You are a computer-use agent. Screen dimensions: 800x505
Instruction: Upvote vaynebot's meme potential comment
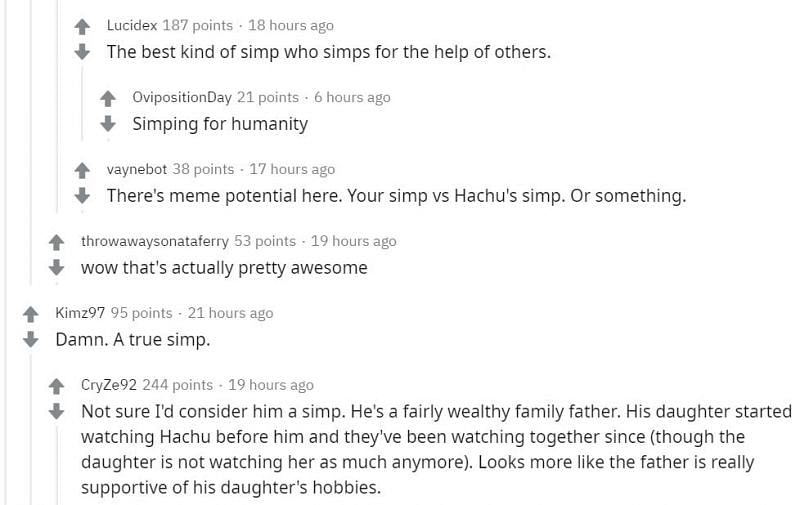pos(84,170)
